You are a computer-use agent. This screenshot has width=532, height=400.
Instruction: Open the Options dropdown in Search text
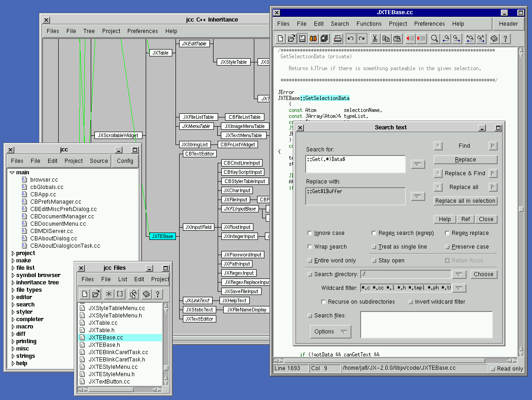point(330,331)
